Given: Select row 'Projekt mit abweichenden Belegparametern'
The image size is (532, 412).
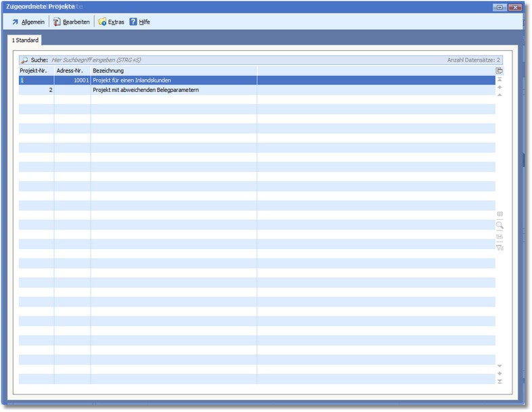Looking at the screenshot, I should tap(174, 90).
